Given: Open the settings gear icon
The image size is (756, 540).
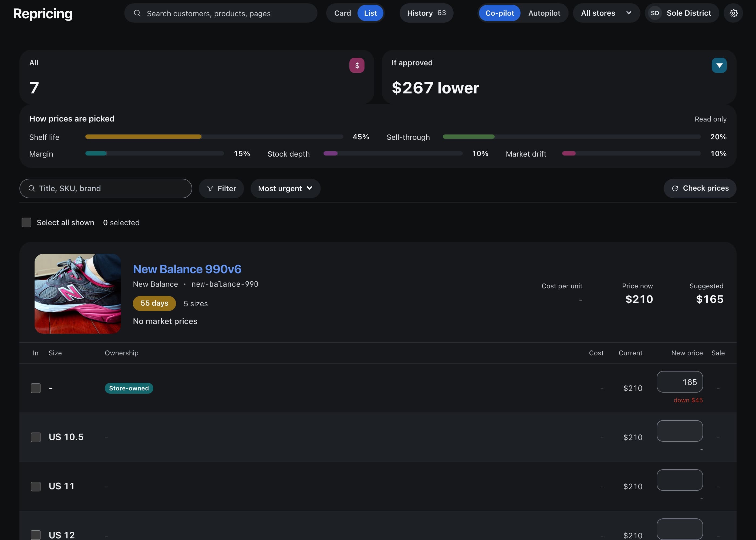Looking at the screenshot, I should (733, 13).
